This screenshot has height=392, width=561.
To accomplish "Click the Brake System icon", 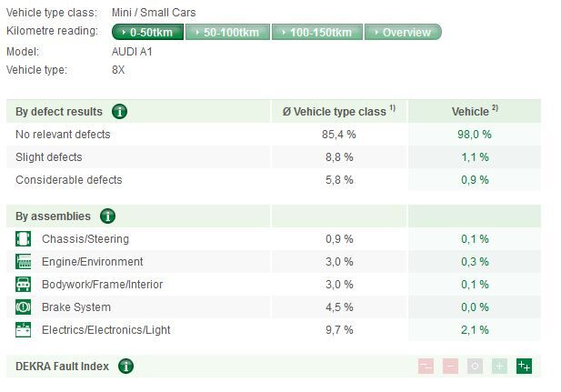I will (x=24, y=307).
